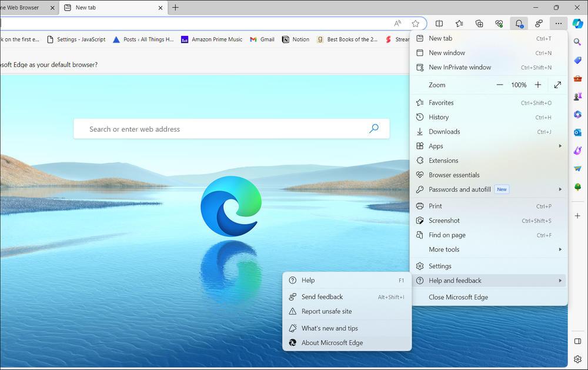Open the Collections icon in the toolbar
588x370 pixels.
(479, 24)
